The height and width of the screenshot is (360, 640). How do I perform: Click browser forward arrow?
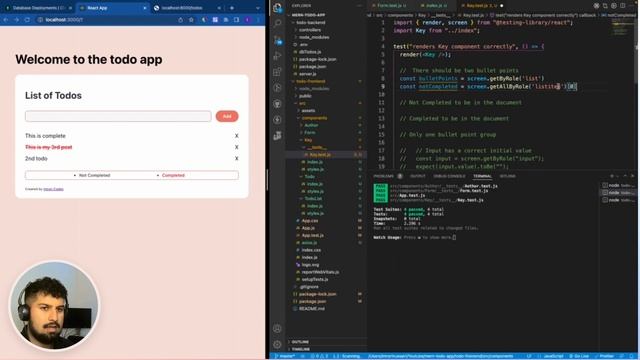16,20
